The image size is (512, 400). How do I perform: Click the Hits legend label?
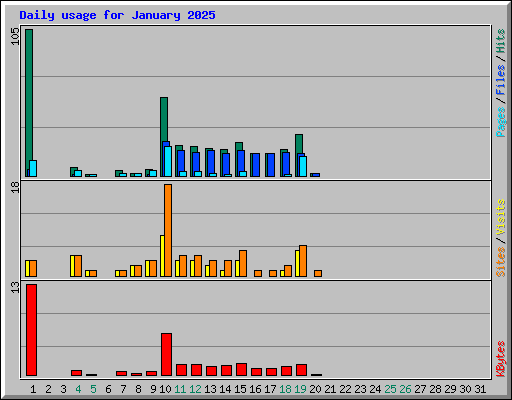[x=500, y=41]
